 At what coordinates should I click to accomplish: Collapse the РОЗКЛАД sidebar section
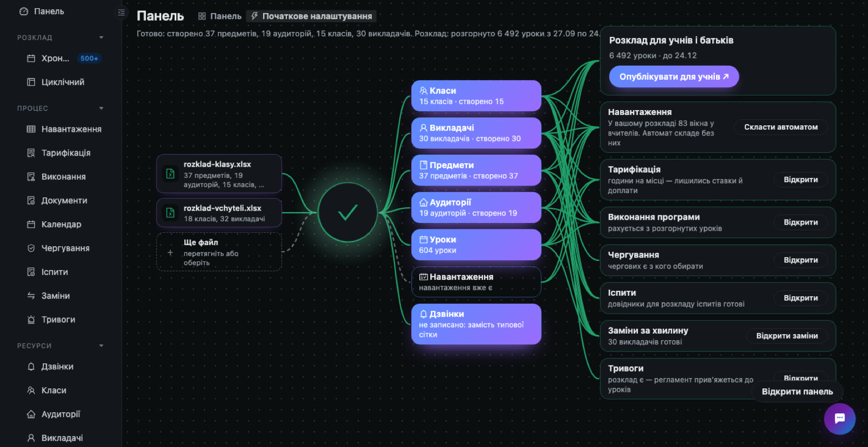101,37
